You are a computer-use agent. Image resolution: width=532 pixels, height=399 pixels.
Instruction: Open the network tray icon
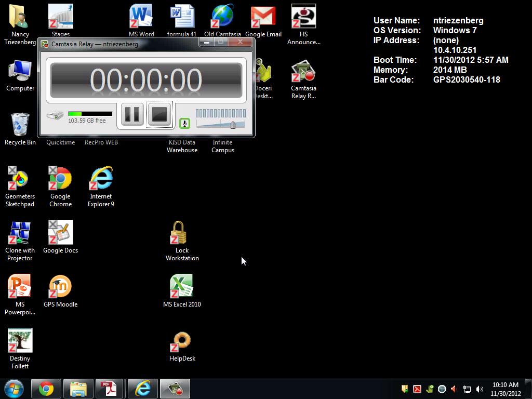pyautogui.click(x=467, y=389)
